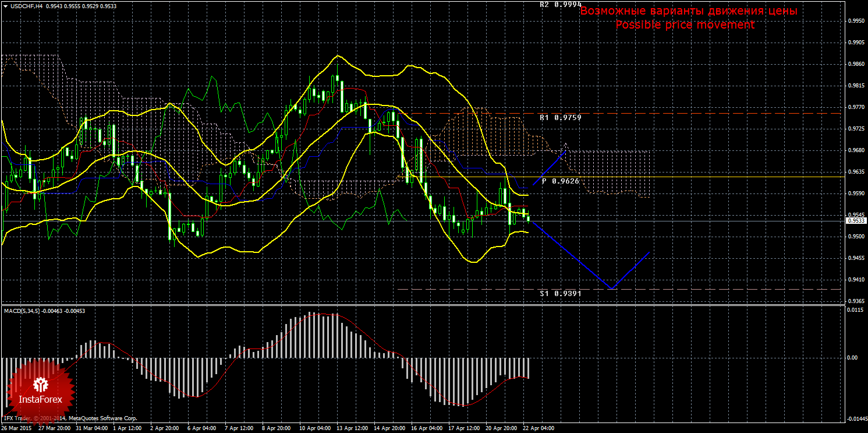The width and height of the screenshot is (868, 433).
Task: Click the InstaForex gear logo icon
Action: pyautogui.click(x=41, y=384)
